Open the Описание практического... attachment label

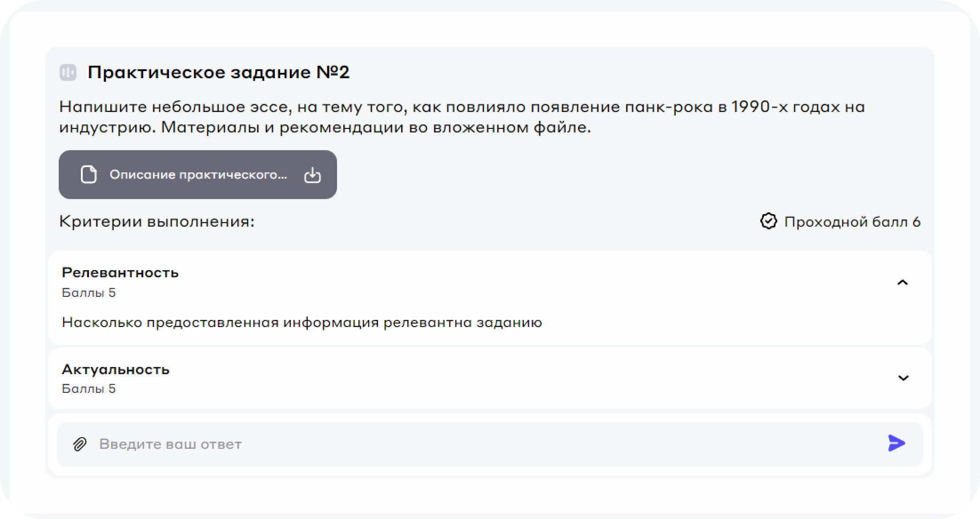click(x=198, y=175)
